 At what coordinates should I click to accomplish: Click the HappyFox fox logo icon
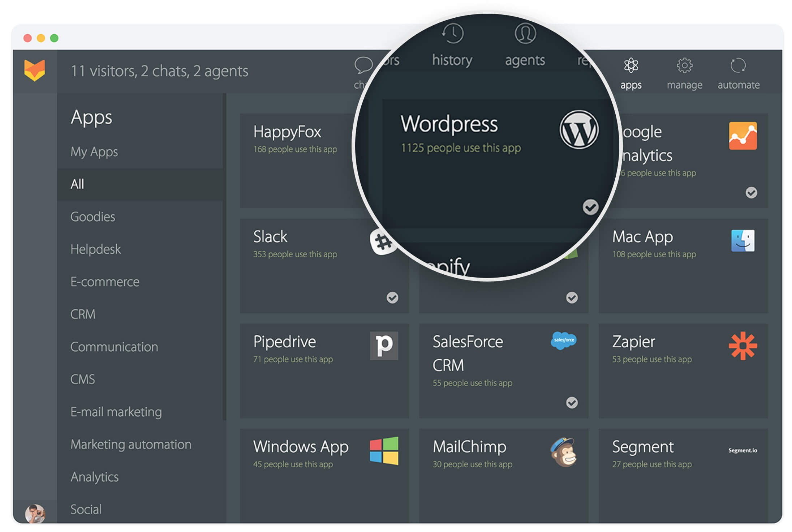[35, 70]
